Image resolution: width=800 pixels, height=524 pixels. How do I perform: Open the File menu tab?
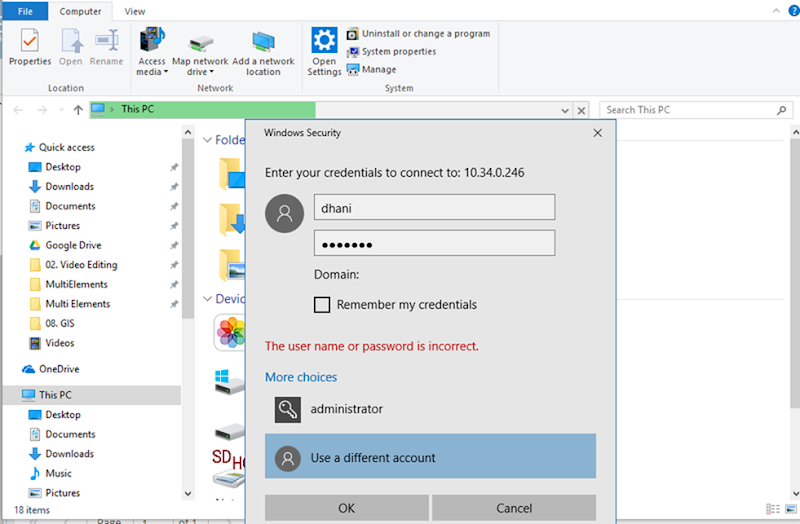(x=25, y=11)
